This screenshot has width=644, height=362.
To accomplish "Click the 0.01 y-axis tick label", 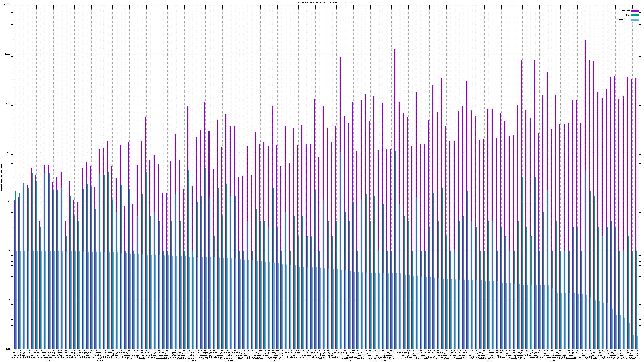I will tap(8, 349).
